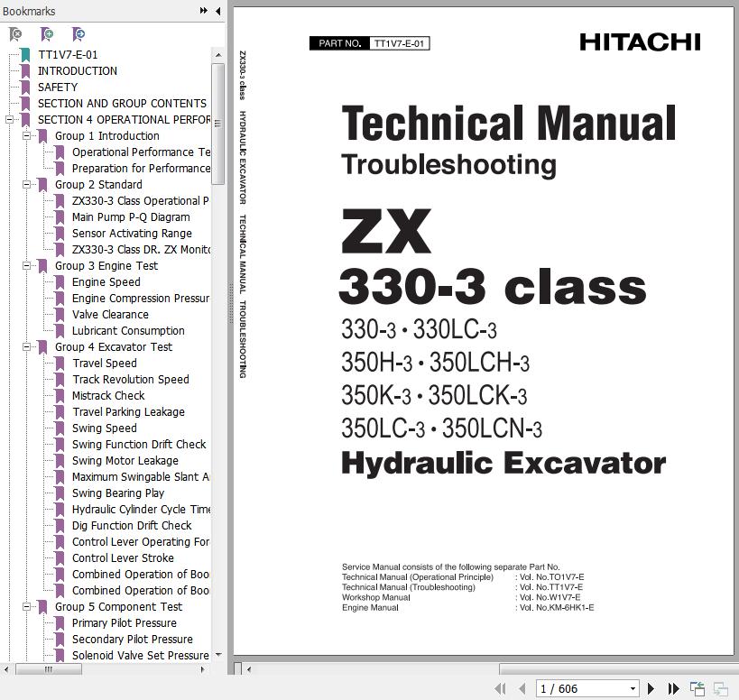This screenshot has height=700, width=739.
Task: Open the INTRODUCTION bookmark
Action: (78, 71)
